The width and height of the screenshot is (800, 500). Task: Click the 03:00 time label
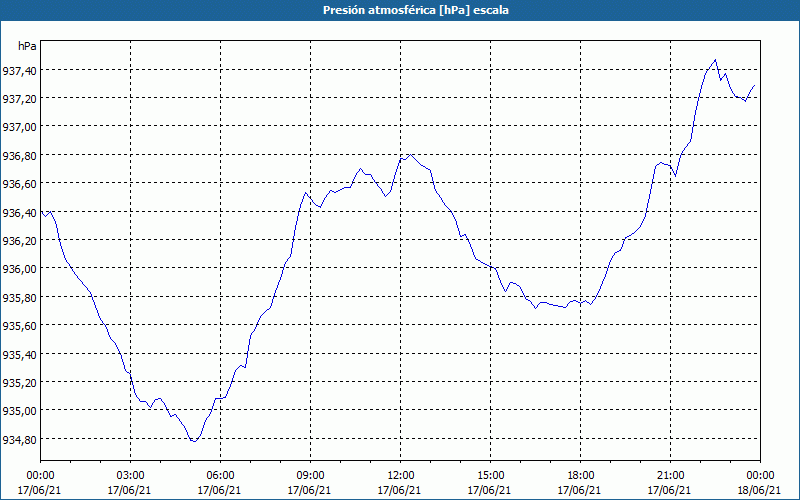click(x=130, y=476)
